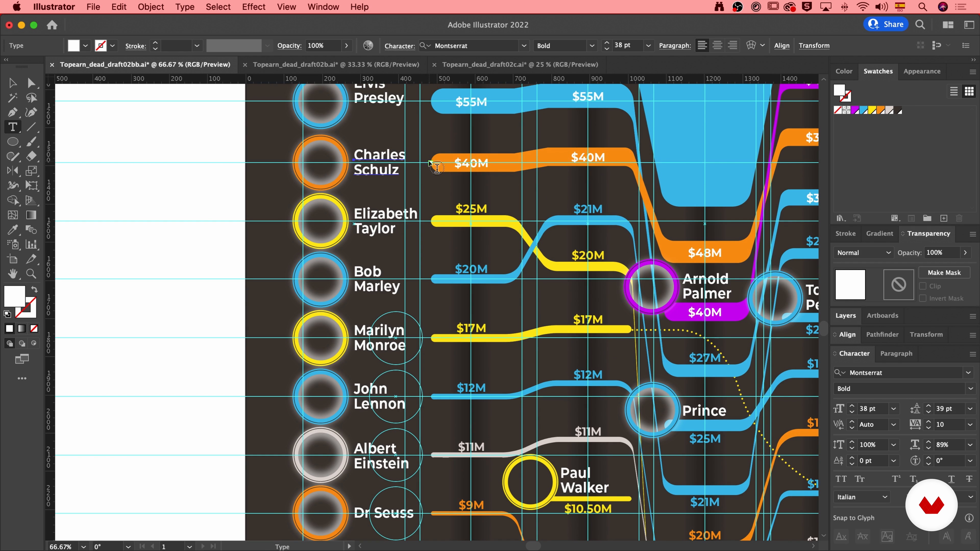
Task: Open the Effect menu
Action: tap(253, 7)
